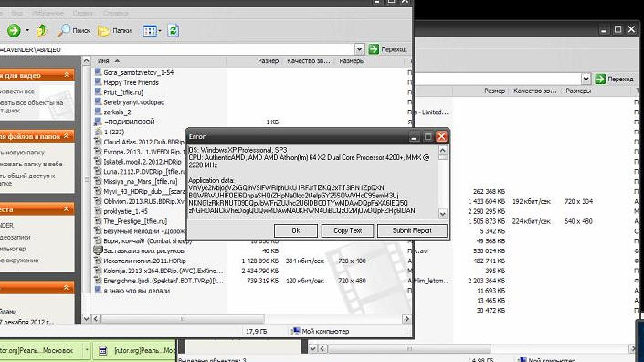The image size is (644, 362).
Task: Select Kolonja.2013.x264.BDRip file
Action: pyautogui.click(x=159, y=271)
